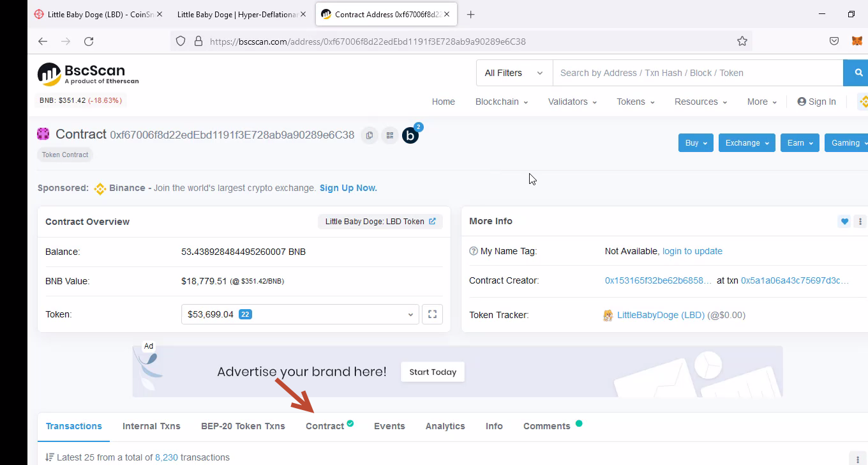The width and height of the screenshot is (868, 465).
Task: Reload the page with refresh icon
Action: tap(89, 42)
